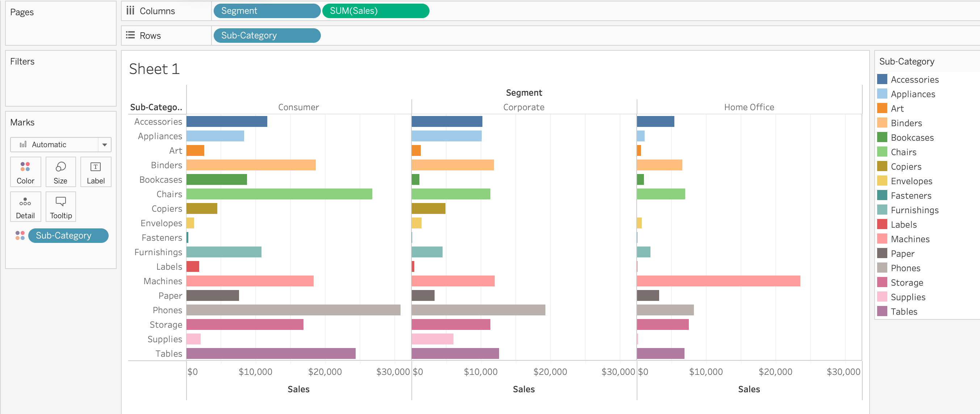Open the Detail marks card

(x=25, y=206)
